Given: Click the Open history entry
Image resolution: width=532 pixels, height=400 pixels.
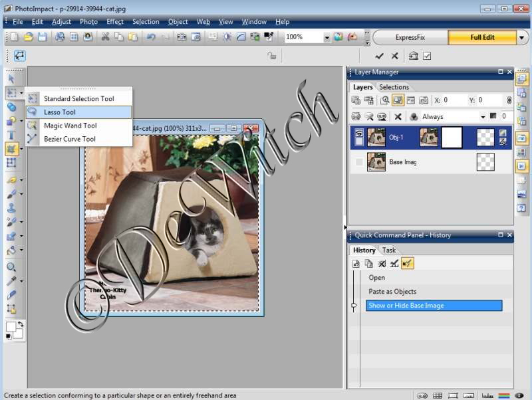Looking at the screenshot, I should click(x=377, y=278).
